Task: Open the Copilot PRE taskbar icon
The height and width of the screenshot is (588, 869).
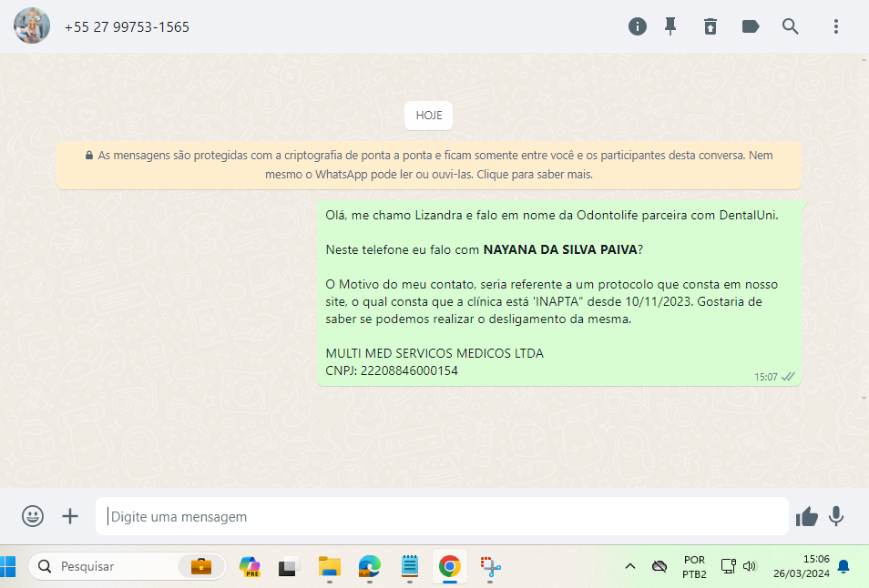Action: click(x=250, y=566)
